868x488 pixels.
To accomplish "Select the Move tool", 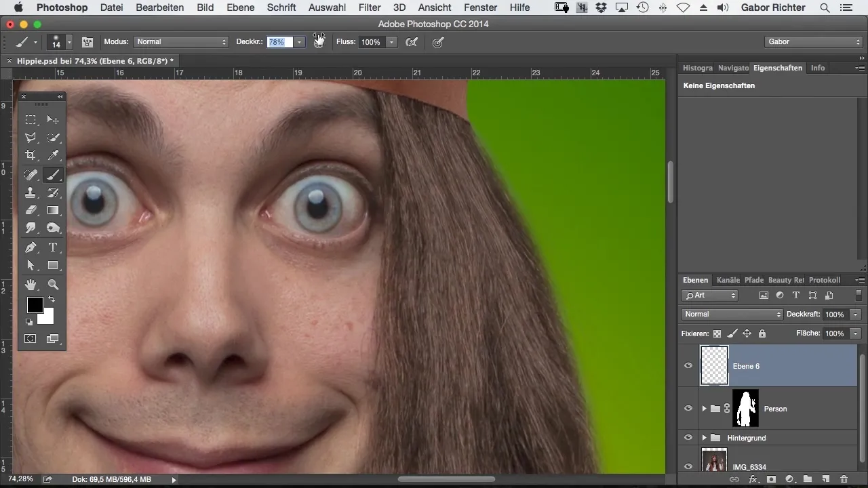I will point(53,120).
